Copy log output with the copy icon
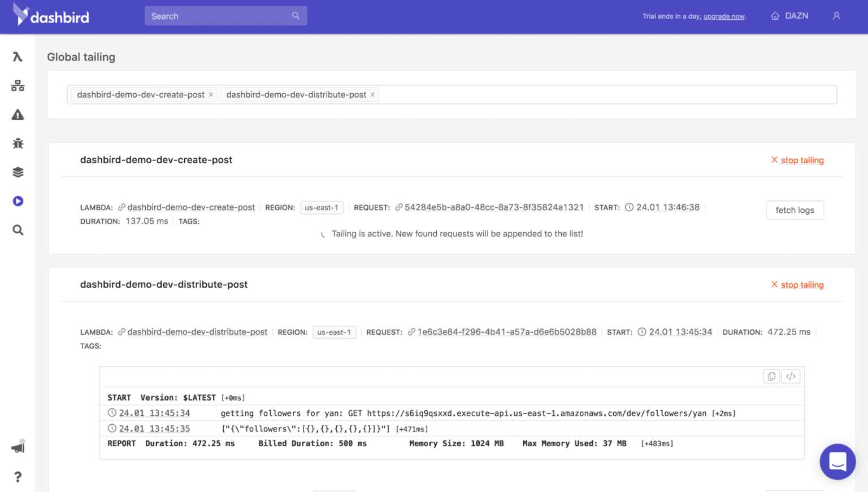The width and height of the screenshot is (868, 492). 771,376
